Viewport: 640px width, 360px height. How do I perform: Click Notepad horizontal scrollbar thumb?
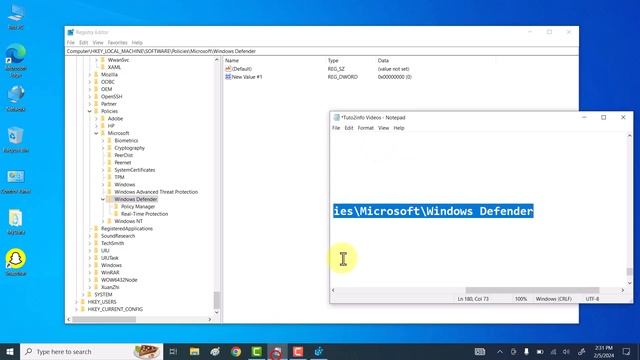tap(532, 290)
